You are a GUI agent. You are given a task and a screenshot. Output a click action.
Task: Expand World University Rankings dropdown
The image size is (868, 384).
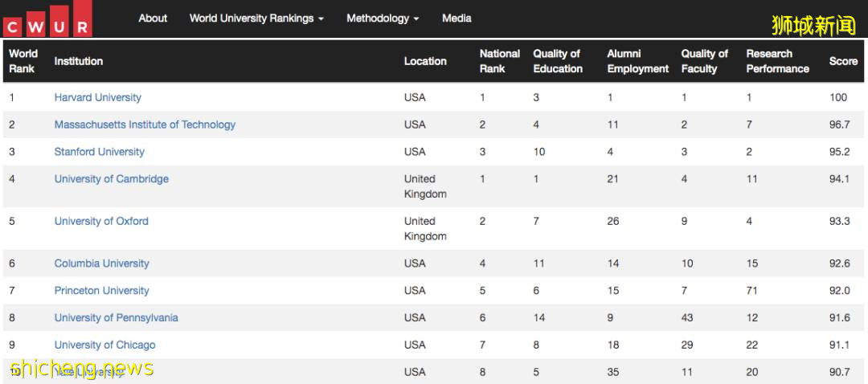[x=256, y=18]
